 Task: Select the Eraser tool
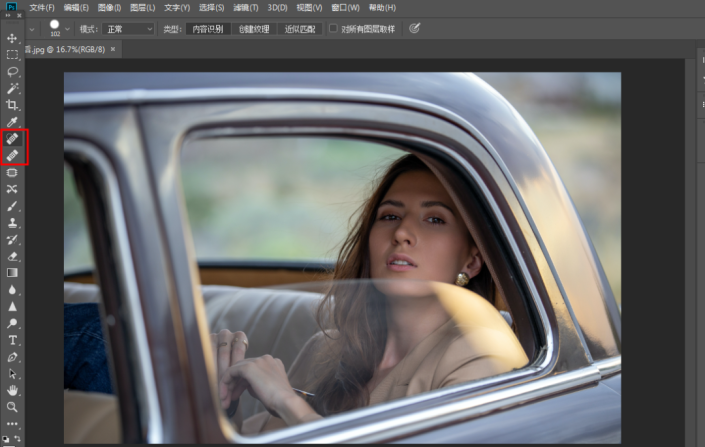[13, 256]
